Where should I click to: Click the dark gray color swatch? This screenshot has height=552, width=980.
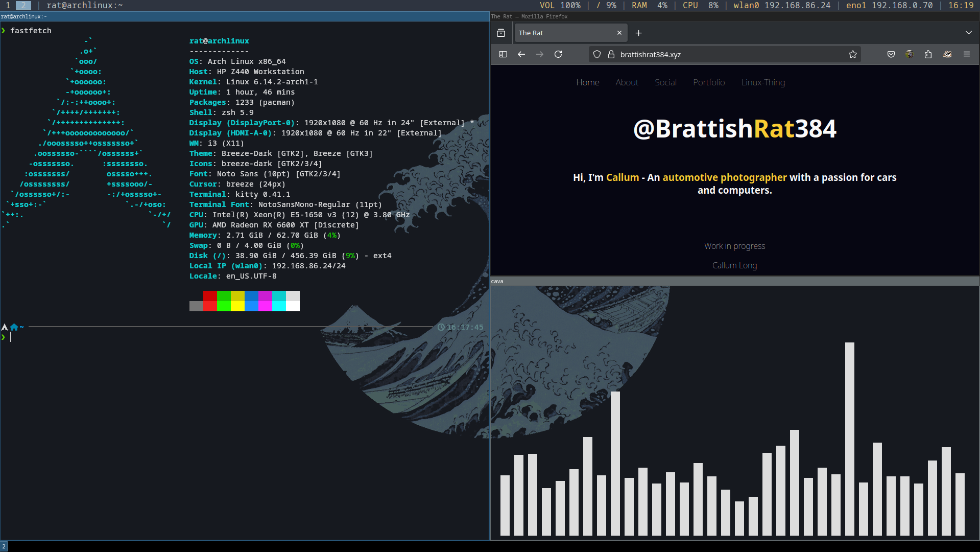pyautogui.click(x=196, y=306)
